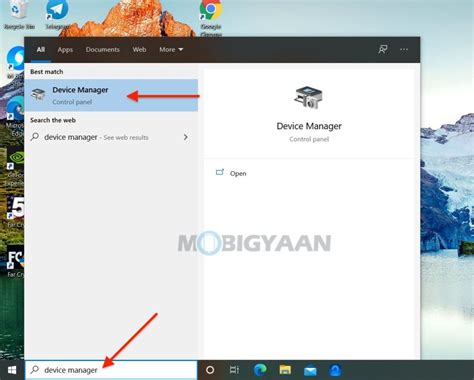Switch to the Apps search tab

(x=65, y=49)
